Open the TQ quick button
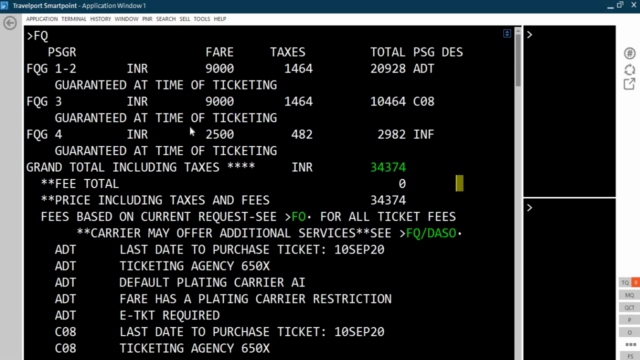The image size is (640, 360). click(625, 282)
